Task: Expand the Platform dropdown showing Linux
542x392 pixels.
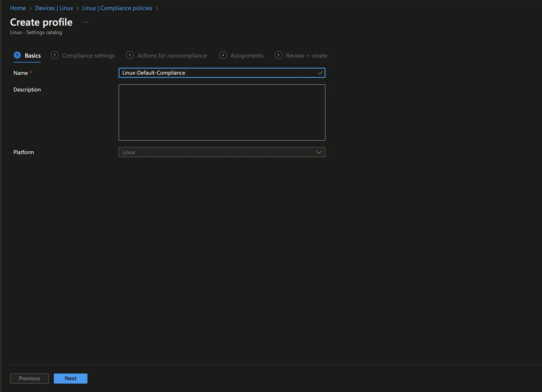Action: click(x=222, y=152)
